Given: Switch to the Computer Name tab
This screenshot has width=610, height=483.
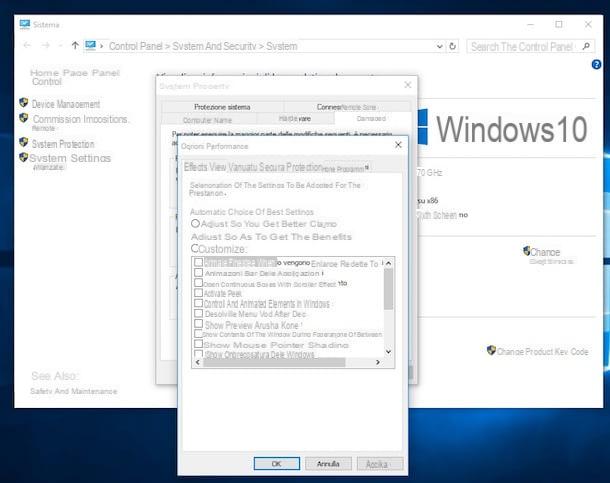Looking at the screenshot, I should coord(207,120).
